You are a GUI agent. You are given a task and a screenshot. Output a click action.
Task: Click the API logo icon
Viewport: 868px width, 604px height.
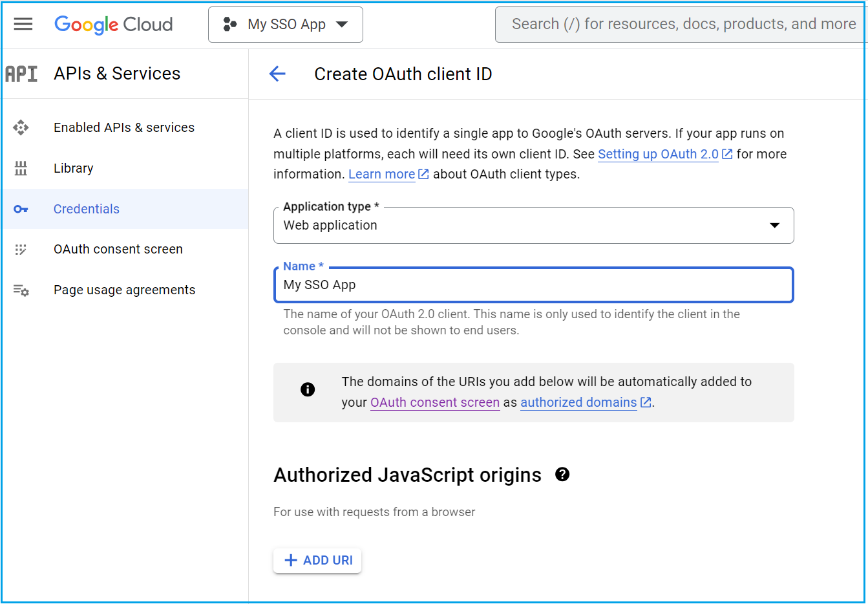[21, 74]
